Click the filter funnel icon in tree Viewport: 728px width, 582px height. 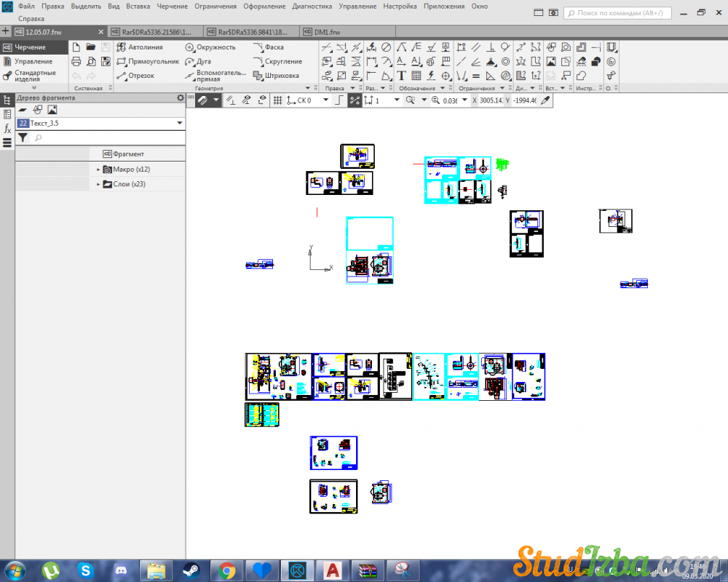(x=23, y=137)
